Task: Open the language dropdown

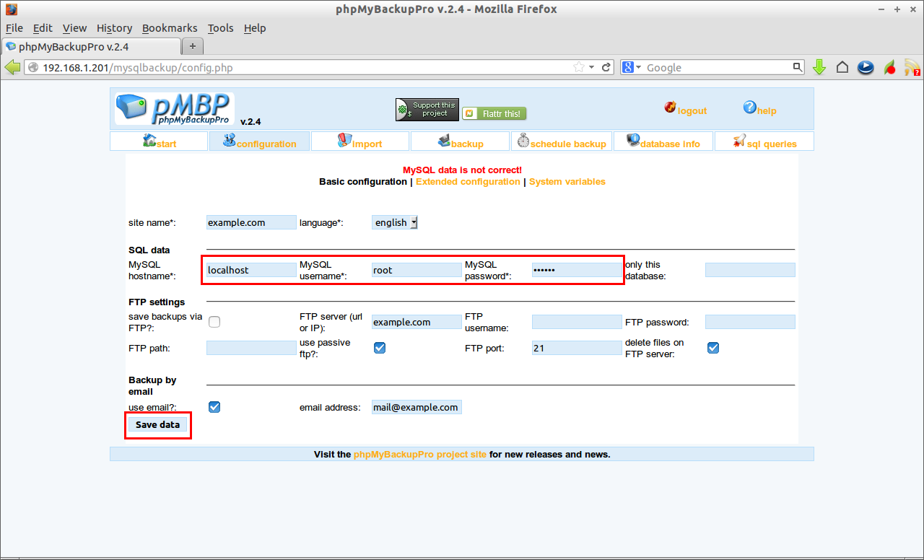Action: [395, 222]
